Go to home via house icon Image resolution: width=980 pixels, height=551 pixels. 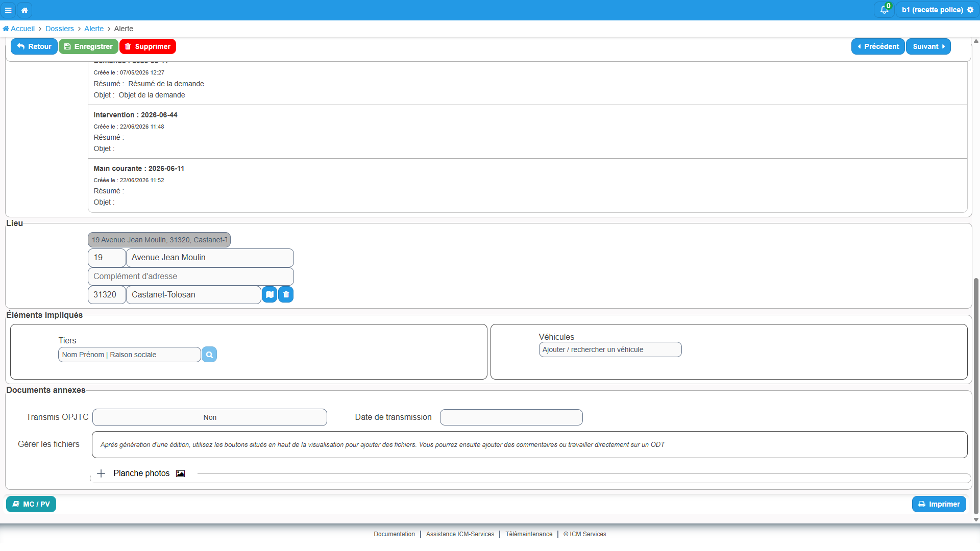(24, 10)
